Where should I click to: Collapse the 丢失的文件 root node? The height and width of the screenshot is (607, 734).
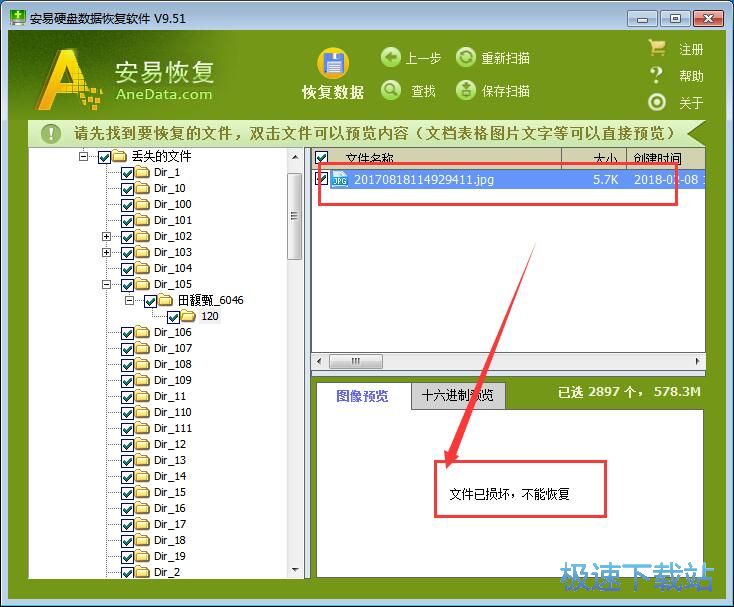click(x=83, y=156)
